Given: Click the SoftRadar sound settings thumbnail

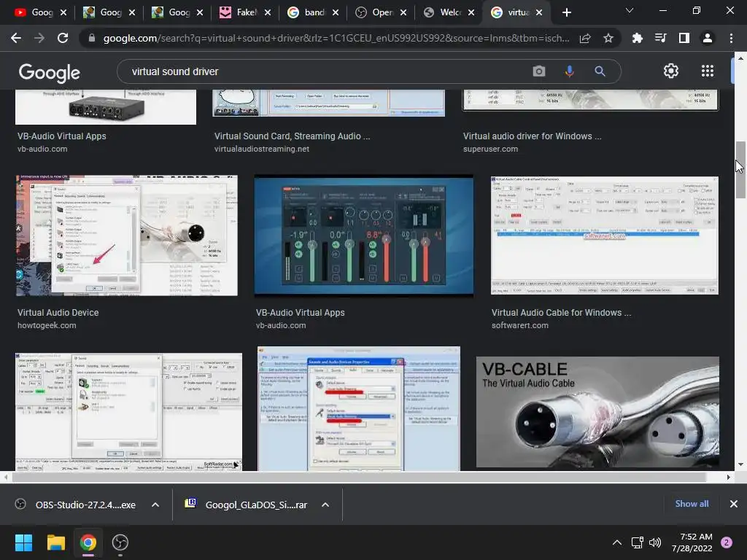Looking at the screenshot, I should (128, 412).
